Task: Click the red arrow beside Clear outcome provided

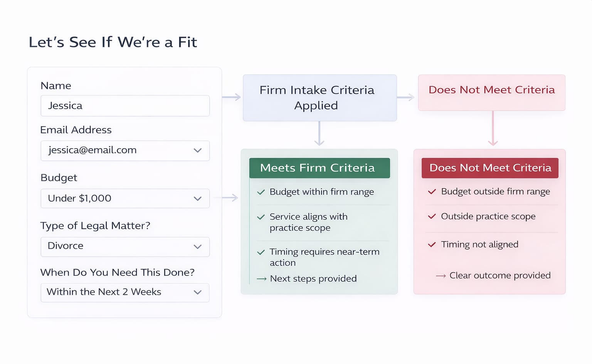Action: point(441,276)
